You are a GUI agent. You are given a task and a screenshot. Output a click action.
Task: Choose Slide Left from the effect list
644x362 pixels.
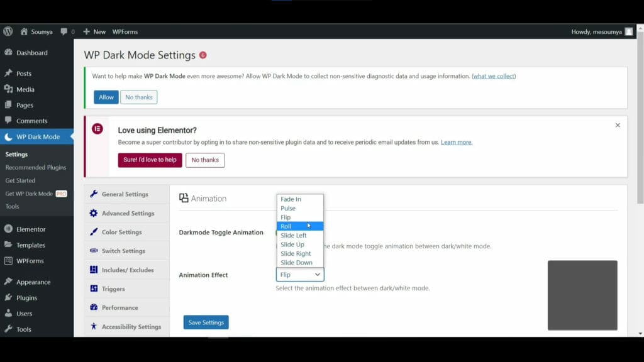click(300, 235)
